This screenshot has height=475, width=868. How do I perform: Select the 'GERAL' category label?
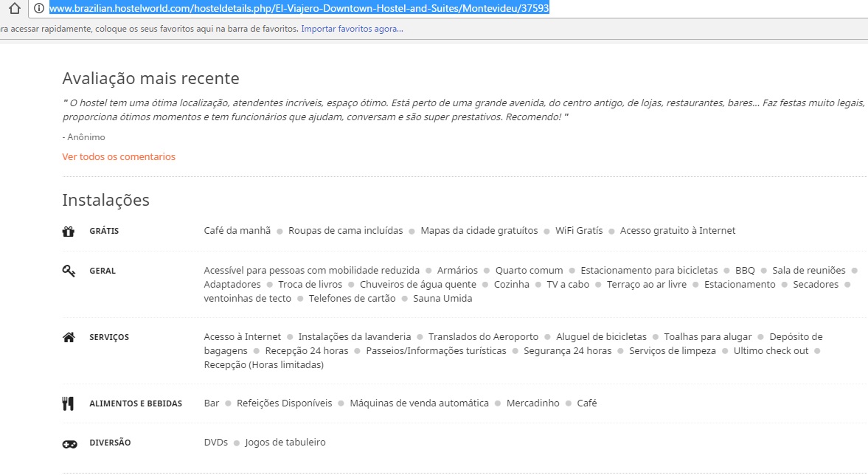tap(103, 271)
